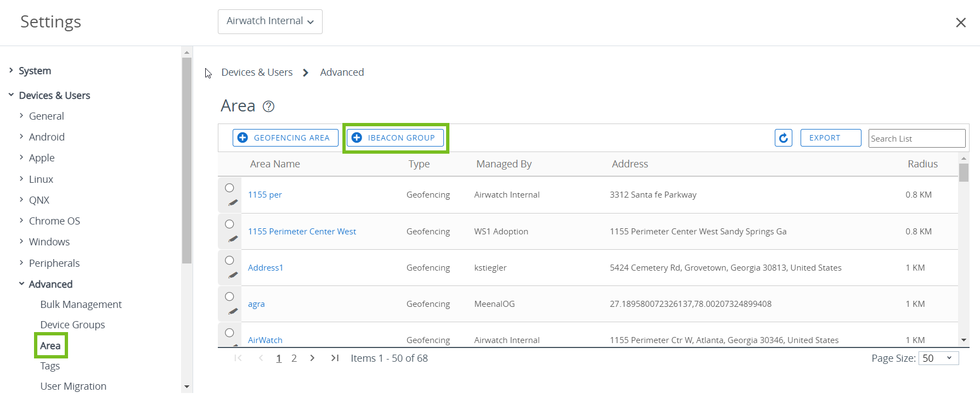This screenshot has width=980, height=404.
Task: Click the previous page arrow icon
Action: pyautogui.click(x=261, y=358)
